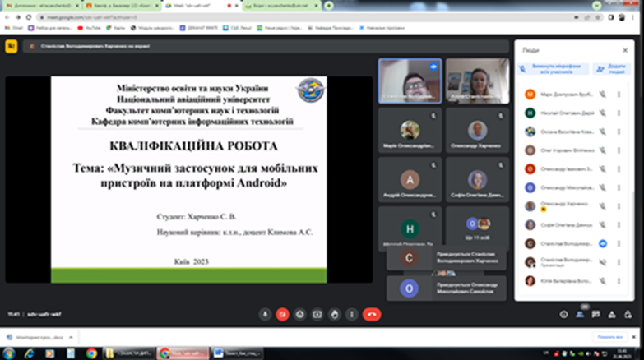Image resolution: width=644 pixels, height=360 pixels.
Task: Select the Андрій Олександрович tile with A avatar
Action: pos(410,180)
